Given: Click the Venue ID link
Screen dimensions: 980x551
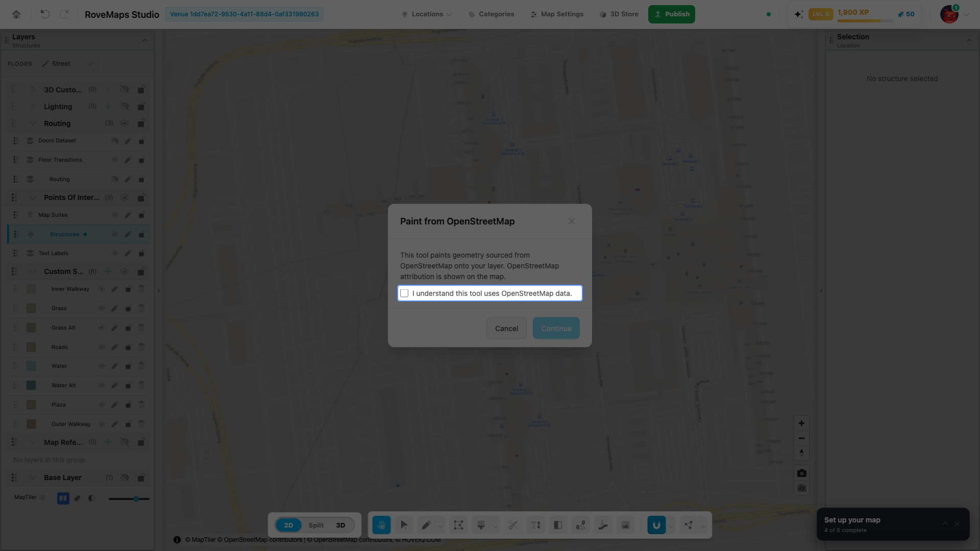Looking at the screenshot, I should click(244, 14).
